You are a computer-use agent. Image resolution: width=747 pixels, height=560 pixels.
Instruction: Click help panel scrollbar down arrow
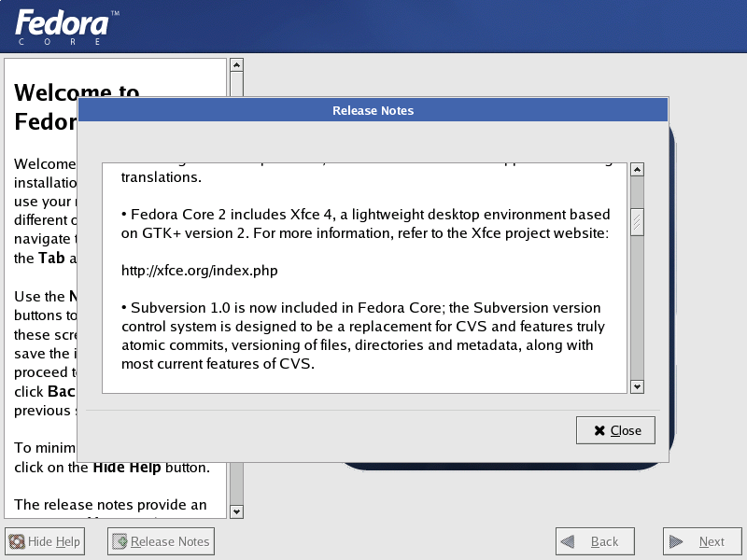(x=237, y=511)
